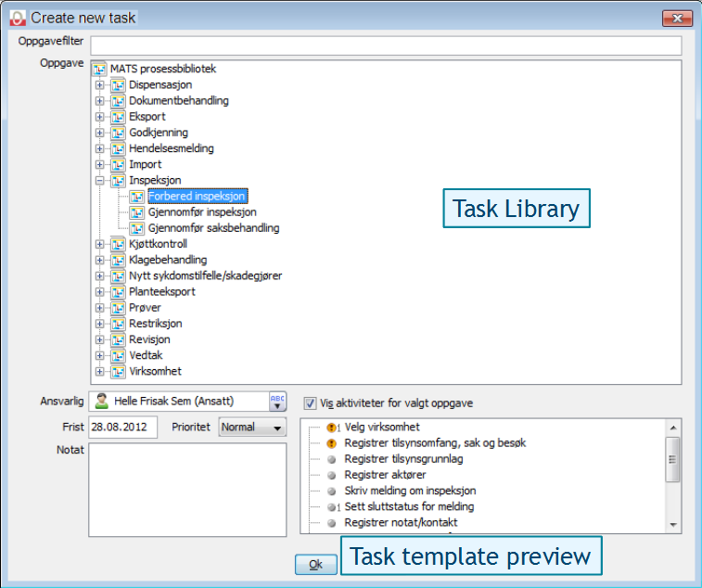Image resolution: width=702 pixels, height=588 pixels.
Task: Click the MATS prosessbibliotek root icon
Action: (100, 69)
